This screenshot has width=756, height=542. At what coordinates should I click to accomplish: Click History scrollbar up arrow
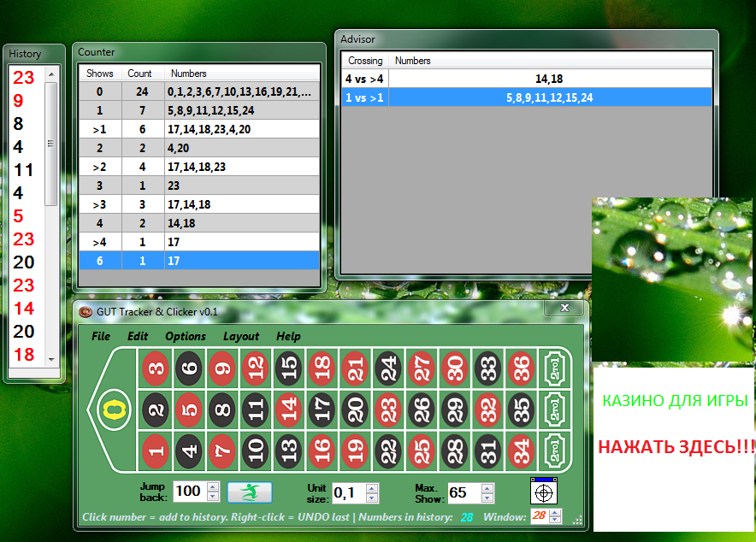[x=51, y=74]
